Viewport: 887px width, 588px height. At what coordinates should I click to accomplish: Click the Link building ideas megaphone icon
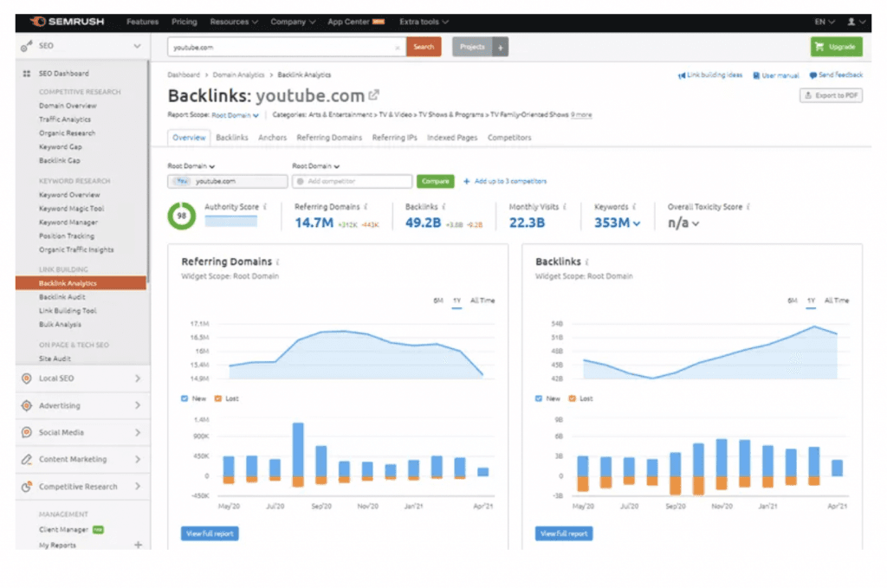(682, 75)
